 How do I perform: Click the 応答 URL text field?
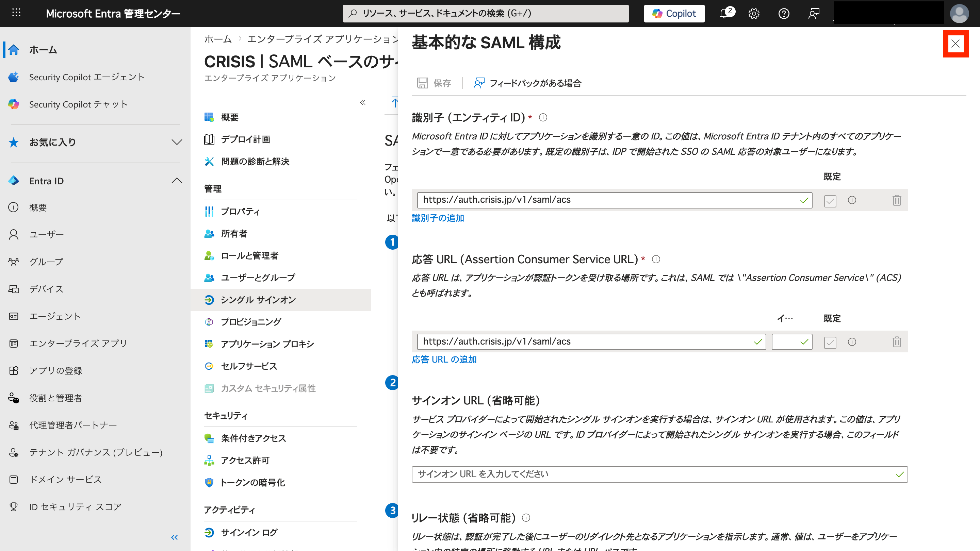tap(591, 342)
